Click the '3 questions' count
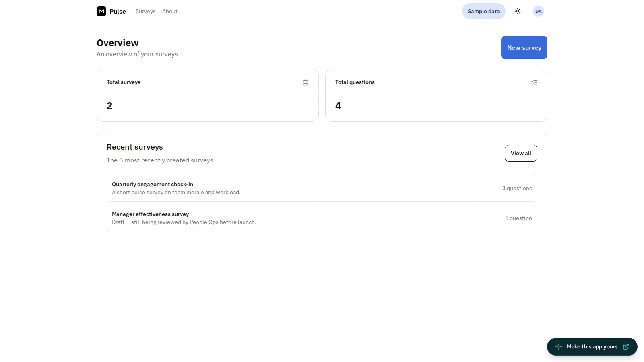644x362 pixels. (x=517, y=188)
